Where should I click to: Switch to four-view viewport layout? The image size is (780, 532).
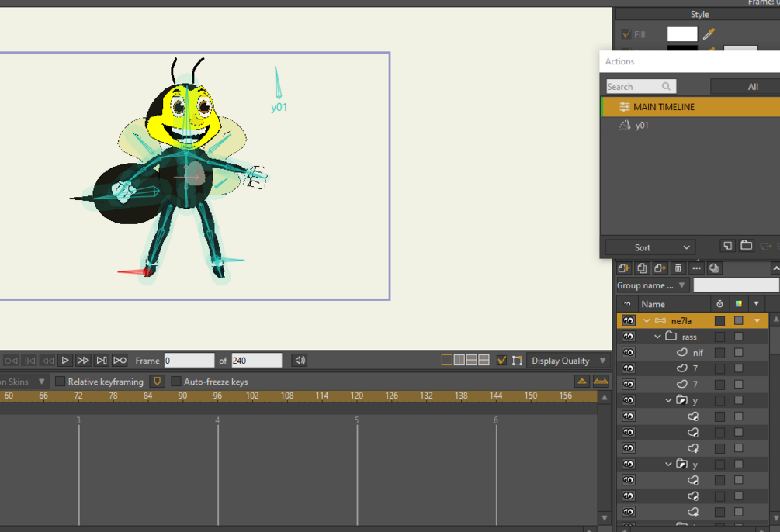(x=484, y=360)
